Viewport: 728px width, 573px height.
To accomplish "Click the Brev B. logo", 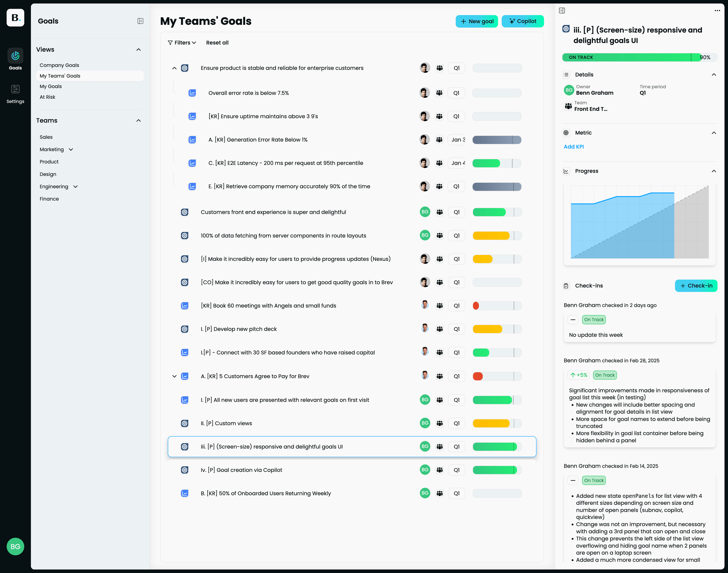I will click(x=15, y=17).
